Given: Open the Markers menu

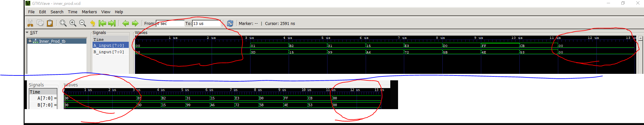Looking at the screenshot, I should [89, 12].
